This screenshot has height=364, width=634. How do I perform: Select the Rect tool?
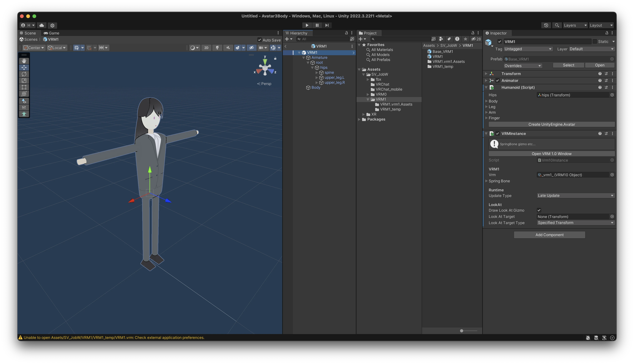[x=24, y=87]
